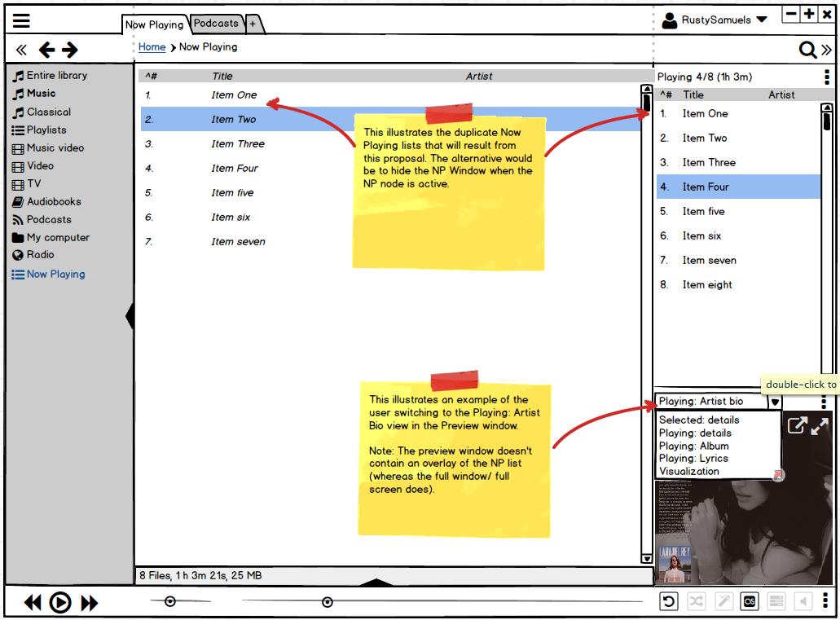
Task: Skip to the next track
Action: click(90, 603)
